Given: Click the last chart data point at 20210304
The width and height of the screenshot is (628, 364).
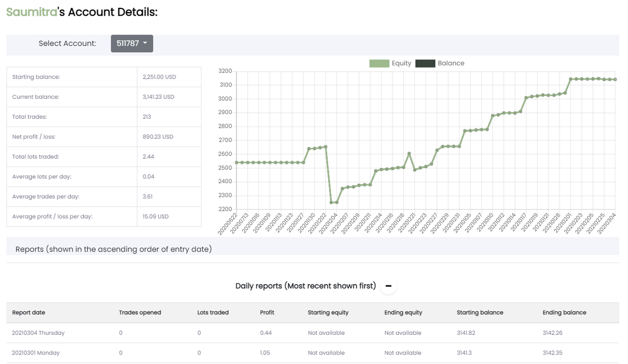Looking at the screenshot, I should [x=615, y=79].
